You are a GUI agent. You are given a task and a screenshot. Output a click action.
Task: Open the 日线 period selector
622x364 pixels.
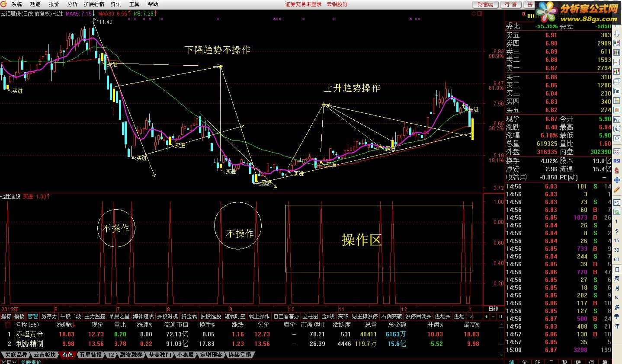click(x=494, y=309)
